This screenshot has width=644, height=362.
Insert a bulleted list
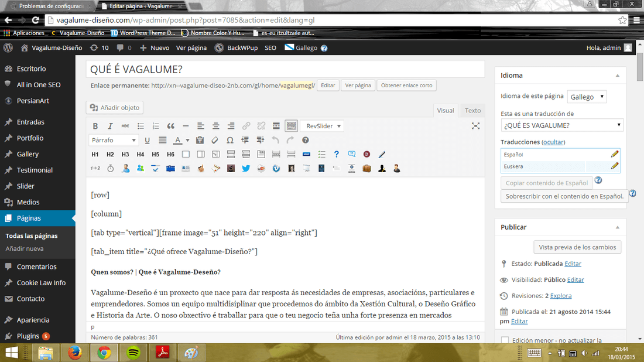(x=141, y=126)
